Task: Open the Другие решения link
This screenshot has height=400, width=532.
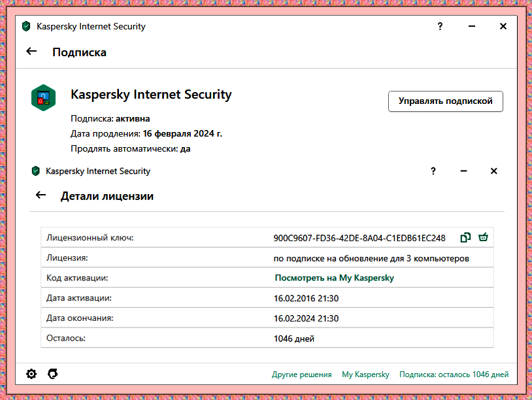Action: coord(302,375)
